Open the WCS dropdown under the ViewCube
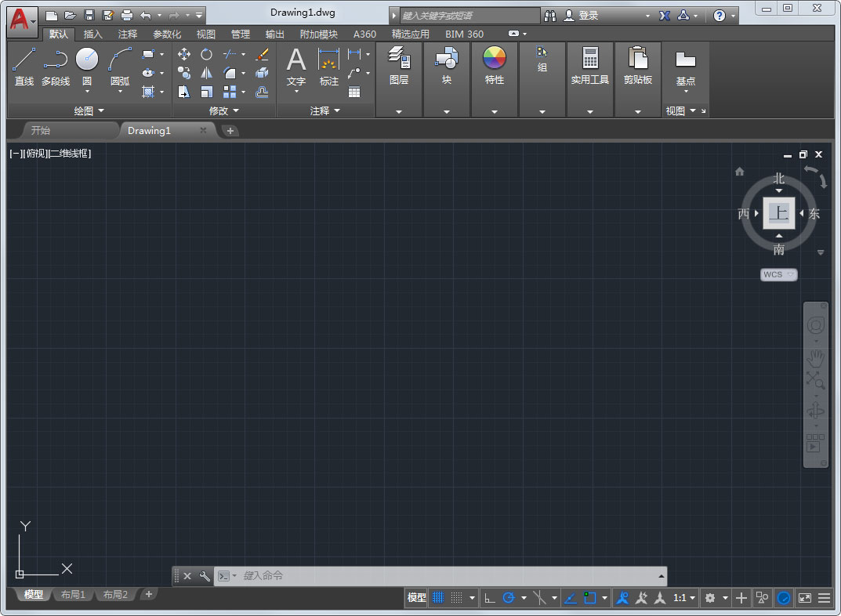This screenshot has width=841, height=616. click(778, 274)
